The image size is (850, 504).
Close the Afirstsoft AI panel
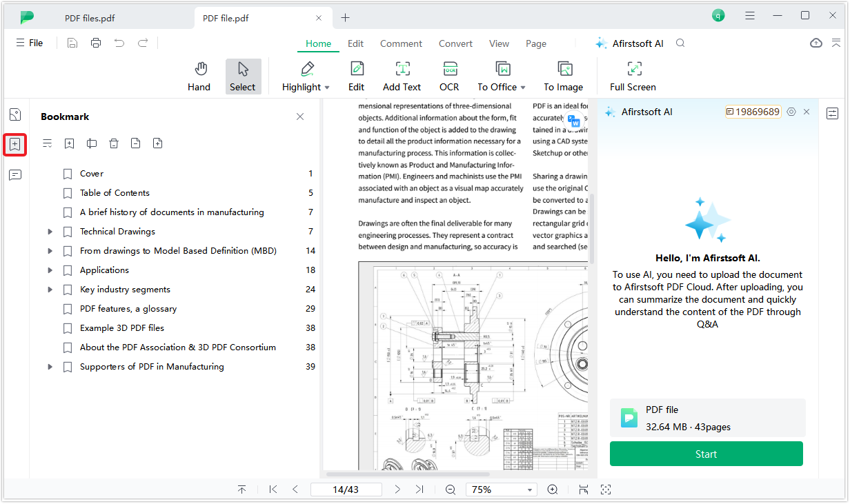(x=807, y=112)
